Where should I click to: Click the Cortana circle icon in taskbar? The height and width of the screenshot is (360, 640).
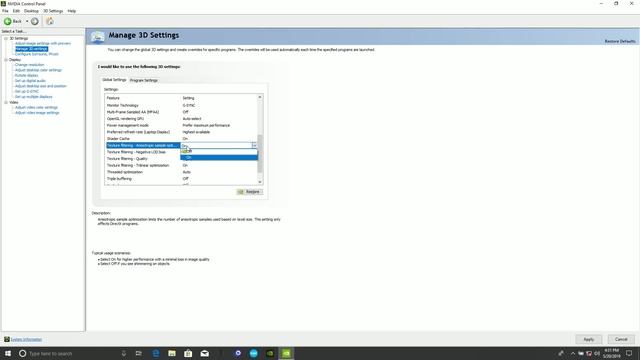[x=22, y=353]
